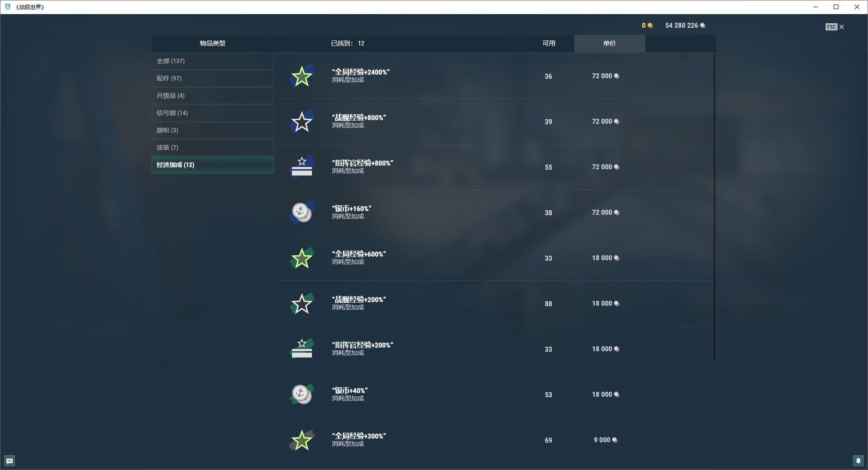The height and width of the screenshot is (470, 868).
Task: Click the 全局经验+300% star icon
Action: pyautogui.click(x=301, y=440)
